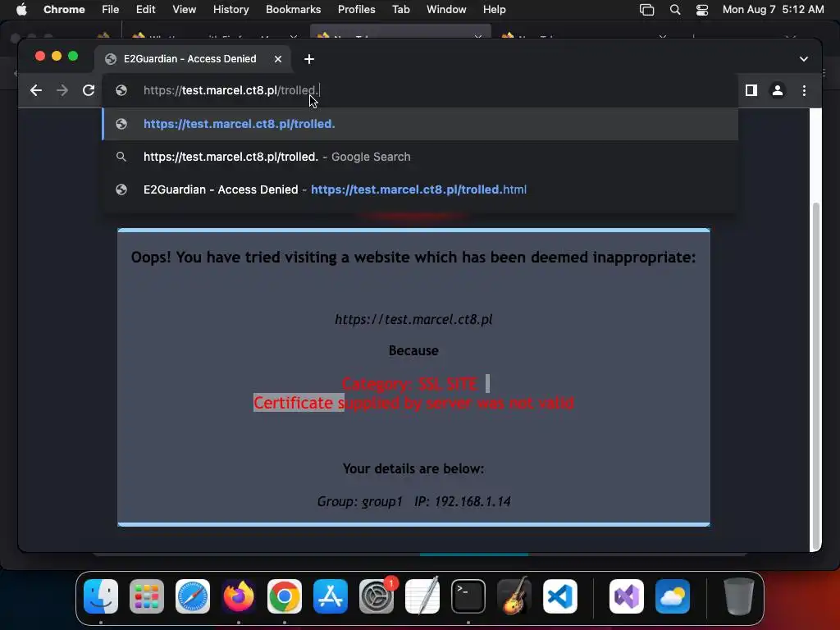Click the 'Your details are below:' heading
Screen dimensions: 840x630
(413, 468)
